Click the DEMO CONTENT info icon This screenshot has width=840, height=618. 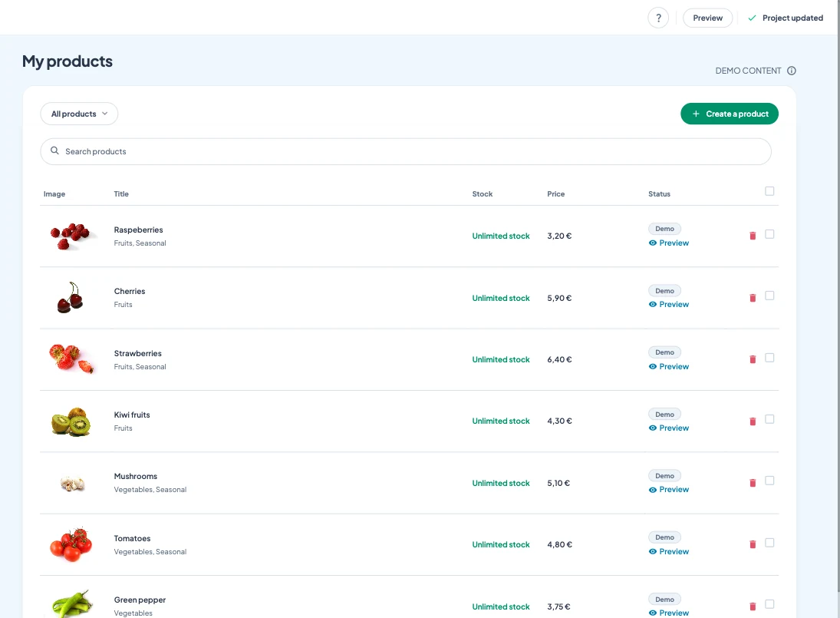point(791,71)
